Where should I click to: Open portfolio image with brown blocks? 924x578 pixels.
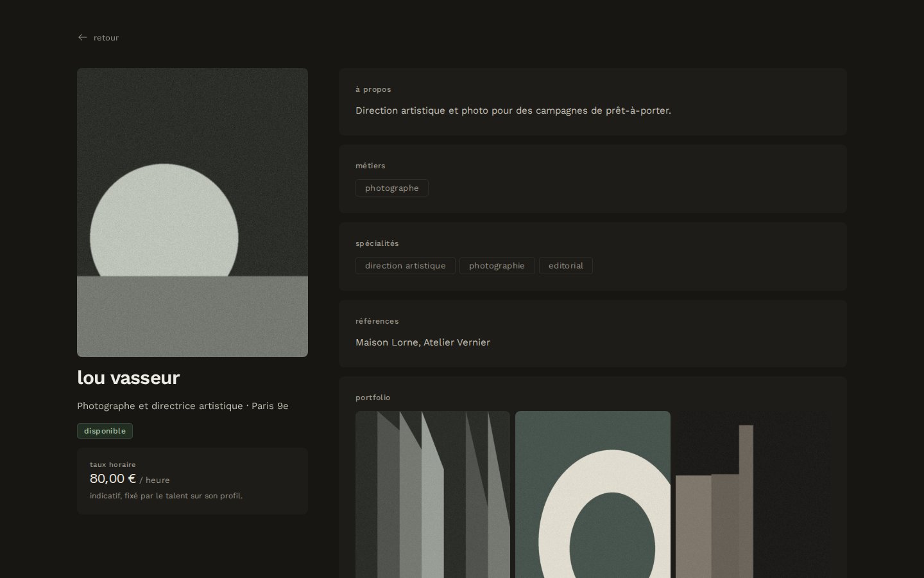[753, 495]
